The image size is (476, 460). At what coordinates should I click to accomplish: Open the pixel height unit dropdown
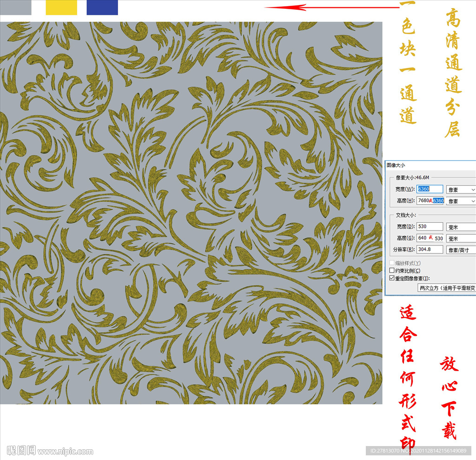pos(461,201)
